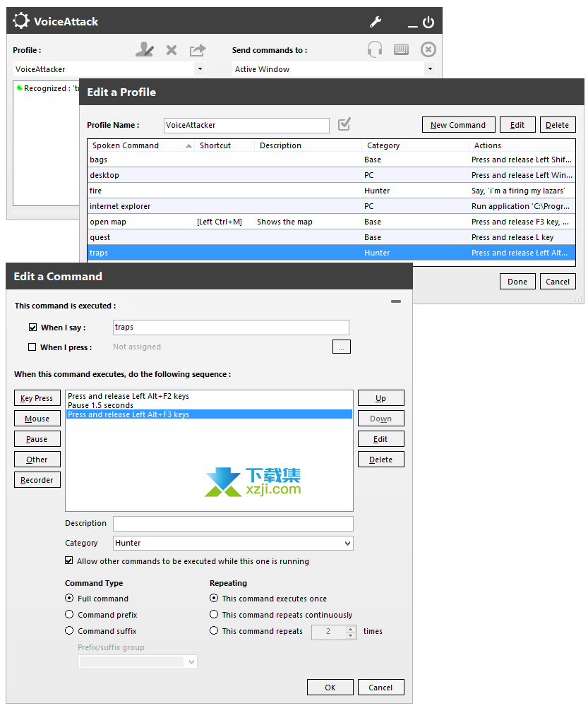The width and height of the screenshot is (588, 708).
Task: Click the New Command button
Action: click(458, 125)
